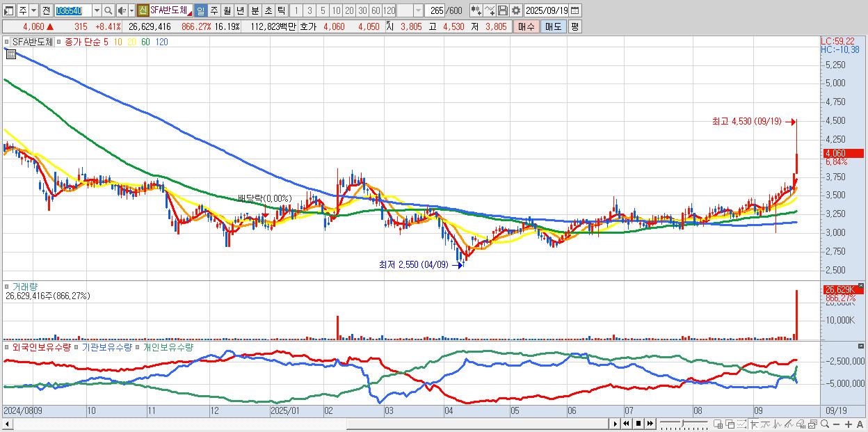Expand the arrow next to the speaker icon

pyautogui.click(x=131, y=10)
